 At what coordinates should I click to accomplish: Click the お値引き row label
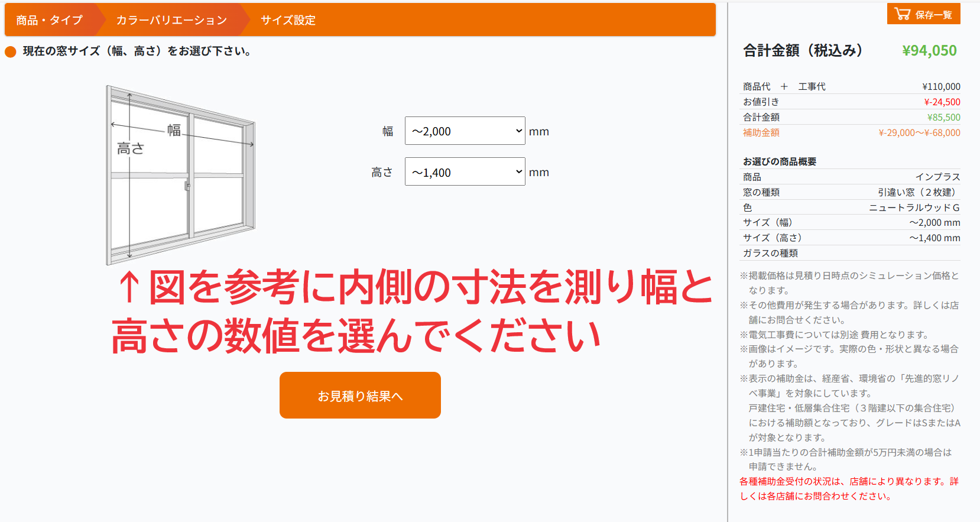click(x=761, y=102)
